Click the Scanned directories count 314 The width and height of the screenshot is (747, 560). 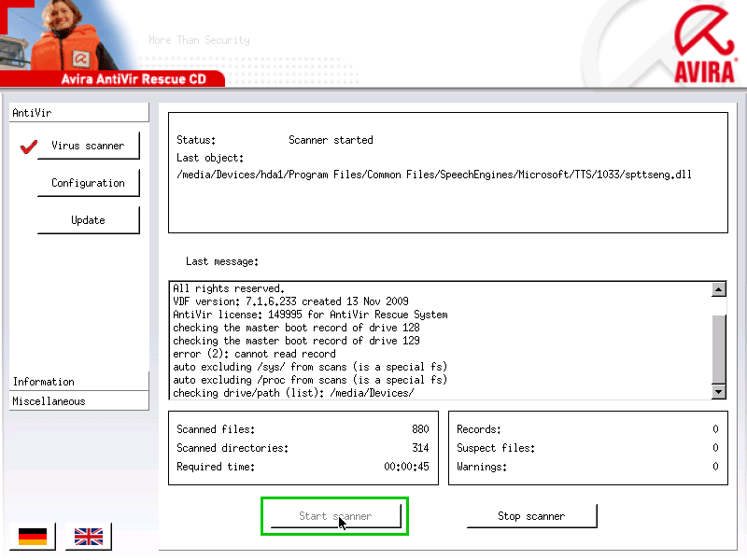[x=420, y=448]
